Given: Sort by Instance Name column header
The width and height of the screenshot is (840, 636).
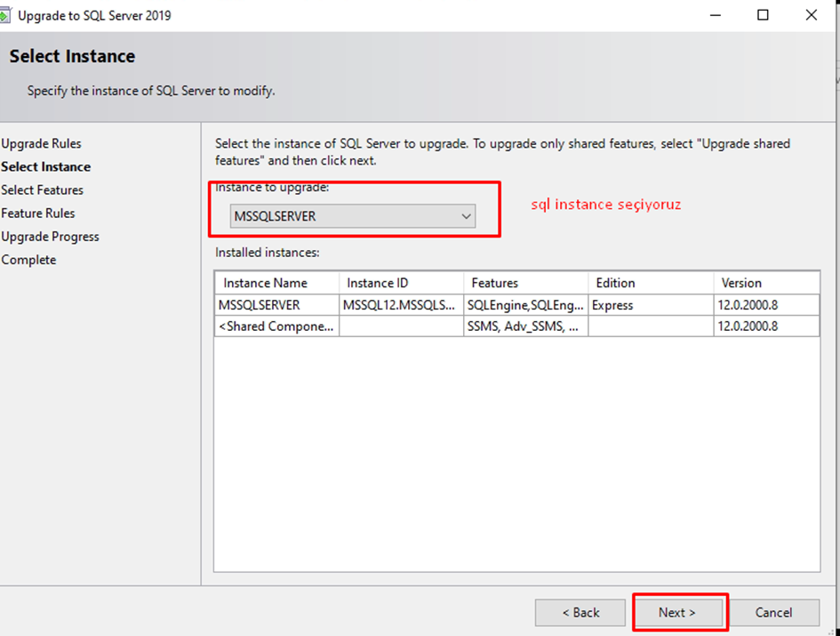Looking at the screenshot, I should [277, 283].
